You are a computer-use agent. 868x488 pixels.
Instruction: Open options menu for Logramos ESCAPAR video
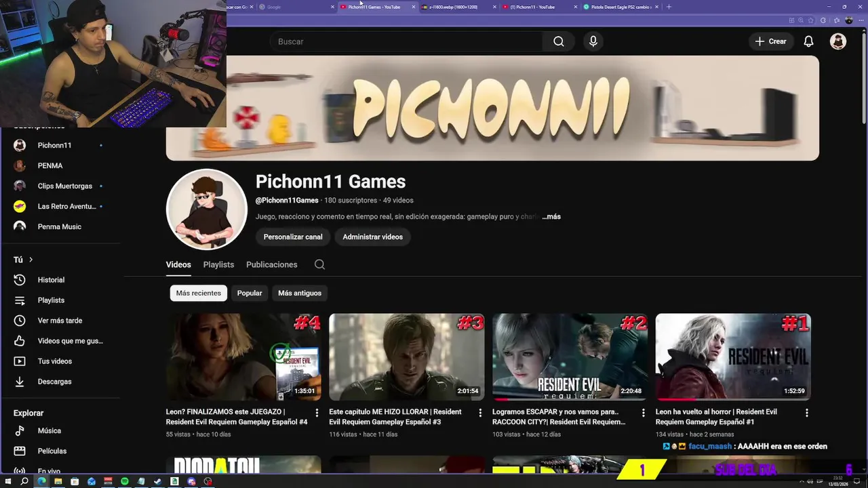(x=644, y=413)
